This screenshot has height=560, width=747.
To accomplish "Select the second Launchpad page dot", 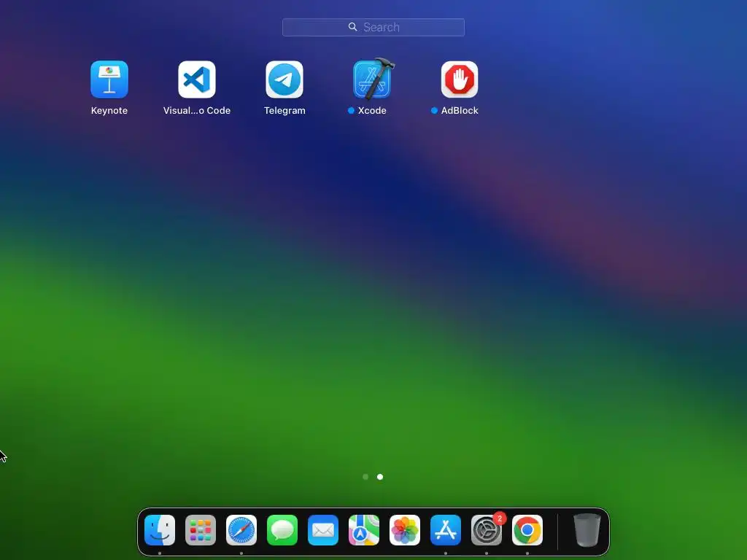I will (x=380, y=477).
